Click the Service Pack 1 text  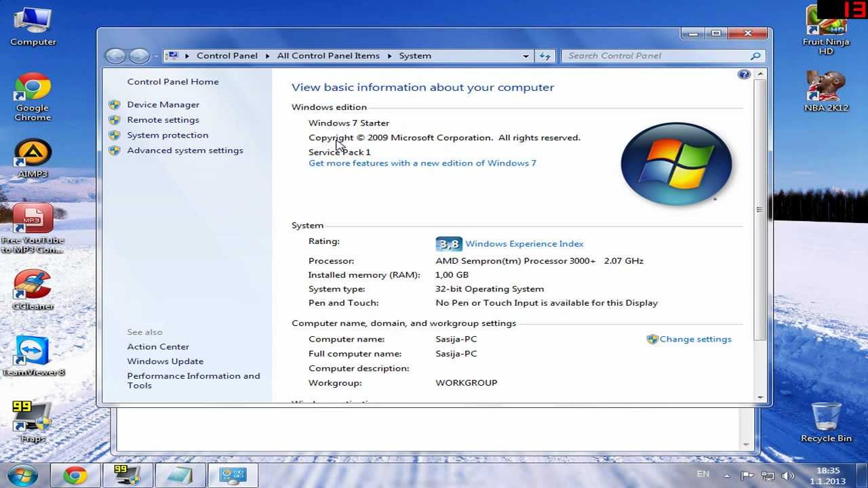tap(340, 152)
